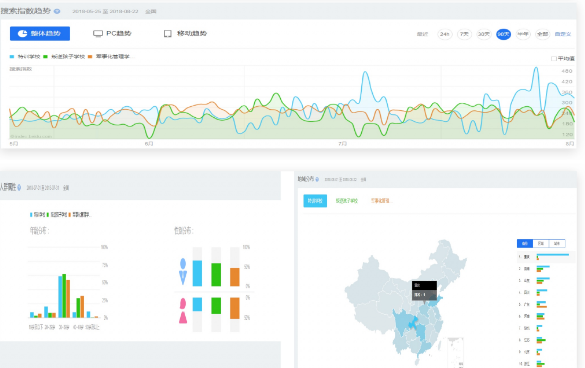Select the green second keyword tab above the map
This screenshot has width=585, height=368.
coord(347,201)
